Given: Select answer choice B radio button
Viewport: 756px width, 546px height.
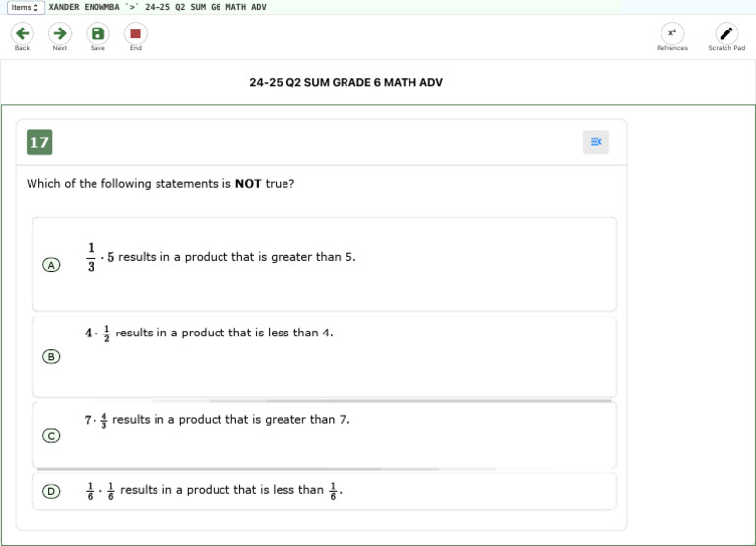Looking at the screenshot, I should pyautogui.click(x=51, y=356).
